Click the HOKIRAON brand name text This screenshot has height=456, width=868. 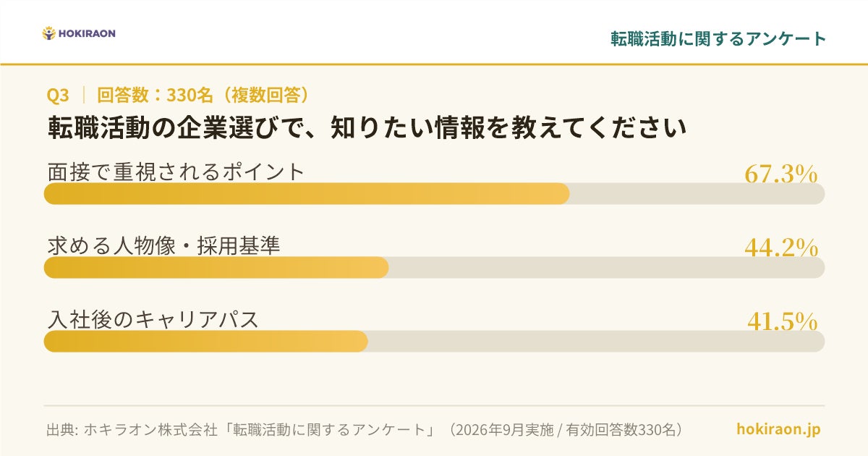point(87,33)
